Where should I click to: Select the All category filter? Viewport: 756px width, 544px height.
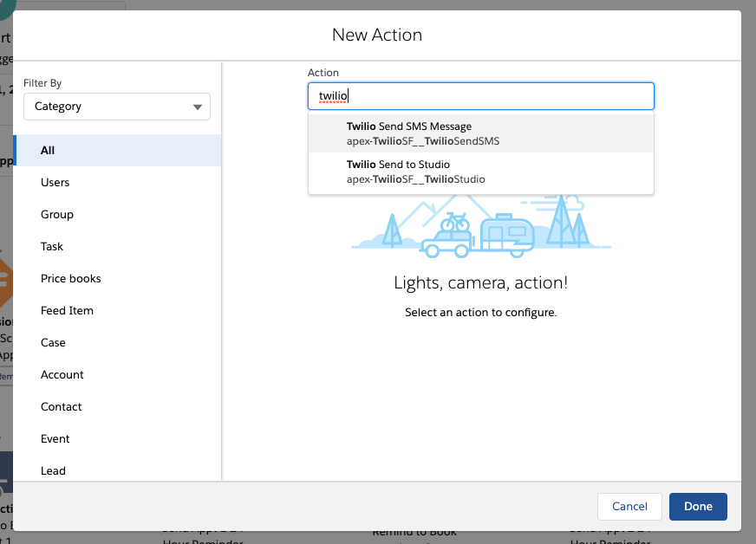[118, 151]
